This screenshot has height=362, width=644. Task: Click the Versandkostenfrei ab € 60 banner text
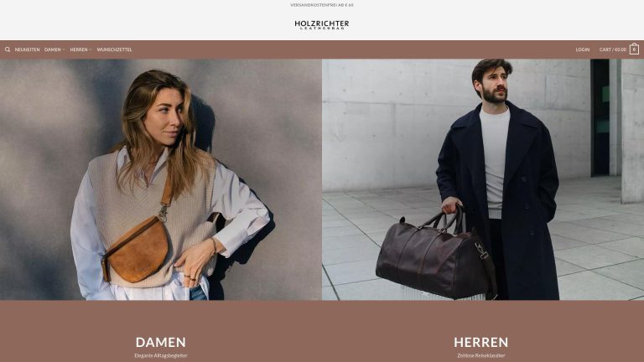(322, 5)
